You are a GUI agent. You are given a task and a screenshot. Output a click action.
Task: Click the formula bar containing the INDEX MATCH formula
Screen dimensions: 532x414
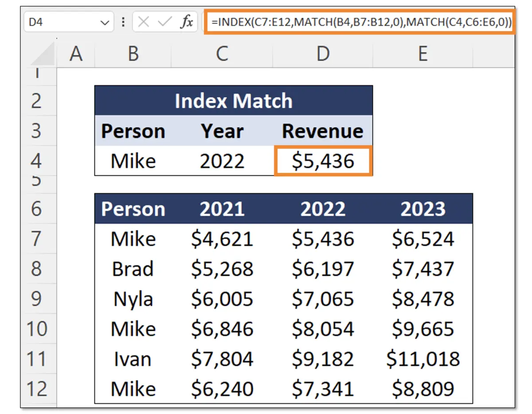(355, 22)
